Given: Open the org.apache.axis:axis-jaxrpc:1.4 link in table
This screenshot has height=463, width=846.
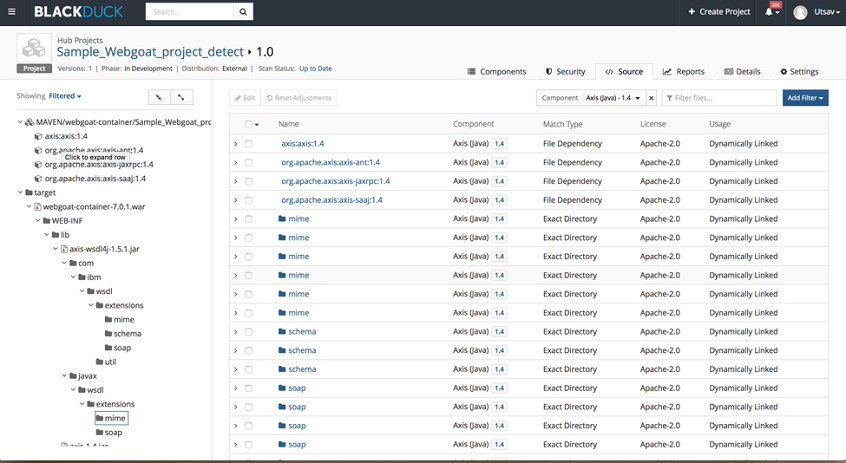Looking at the screenshot, I should [x=335, y=181].
